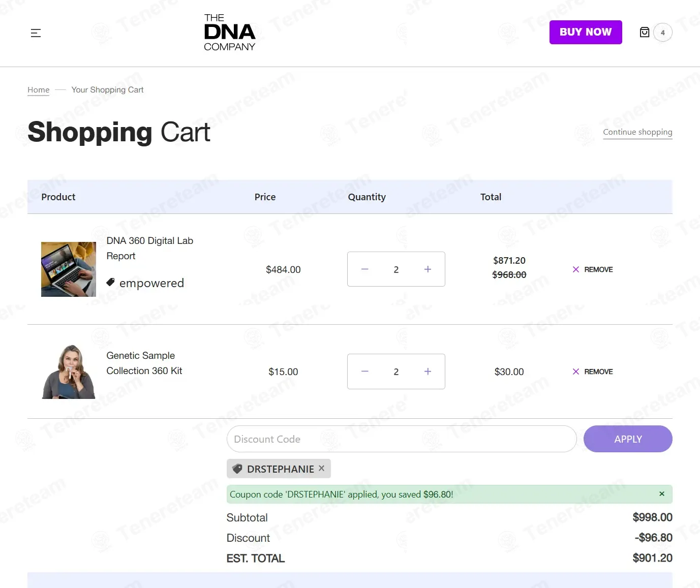The image size is (700, 588).
Task: Select the -$96.80 discount amount
Action: 653,538
